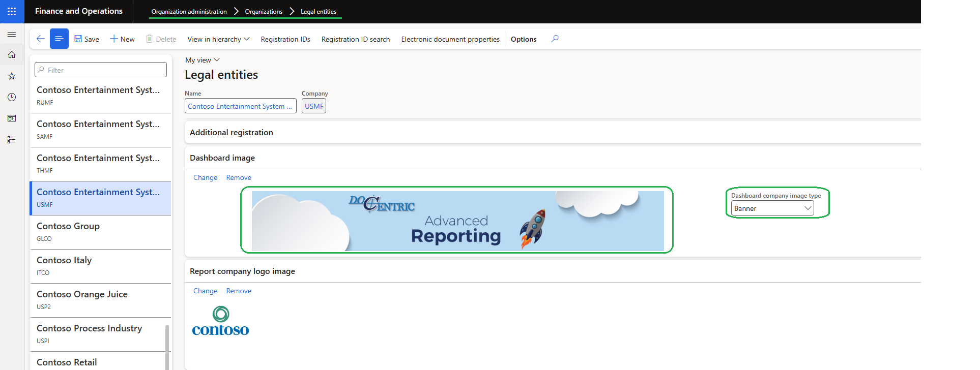
Task: Click the Company field USMF
Action: point(314,106)
